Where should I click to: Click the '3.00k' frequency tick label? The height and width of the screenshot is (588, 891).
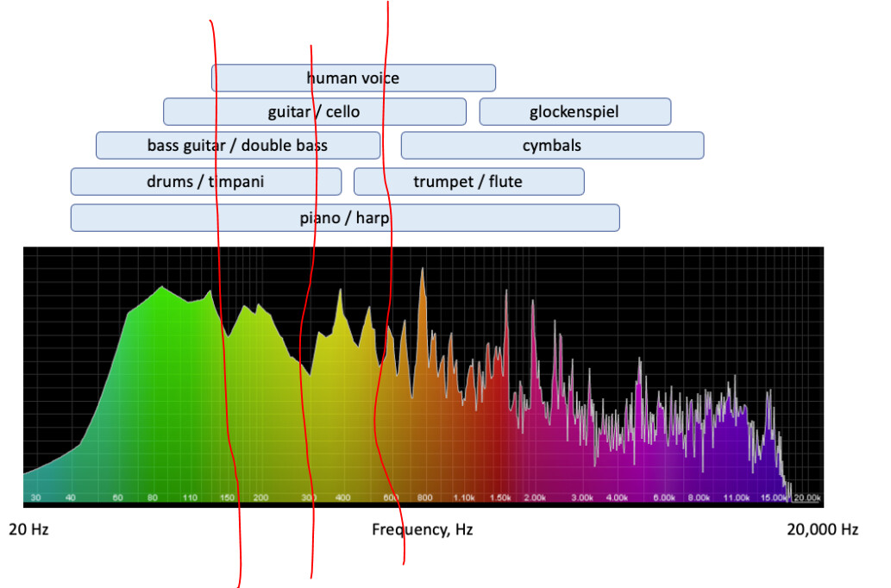[582, 497]
